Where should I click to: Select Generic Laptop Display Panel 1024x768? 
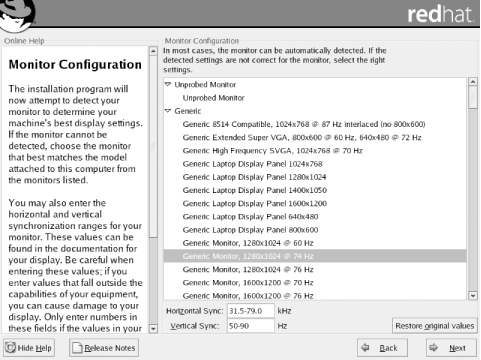pos(315,164)
